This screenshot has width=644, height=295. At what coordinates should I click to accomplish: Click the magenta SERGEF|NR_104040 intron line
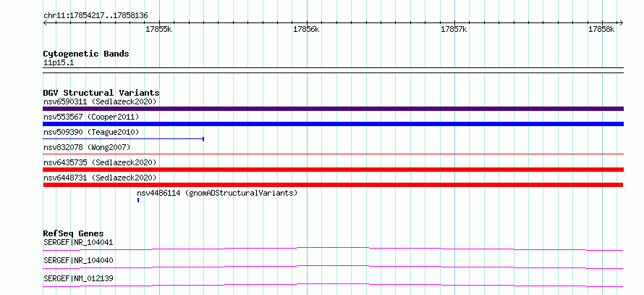pyautogui.click(x=333, y=267)
